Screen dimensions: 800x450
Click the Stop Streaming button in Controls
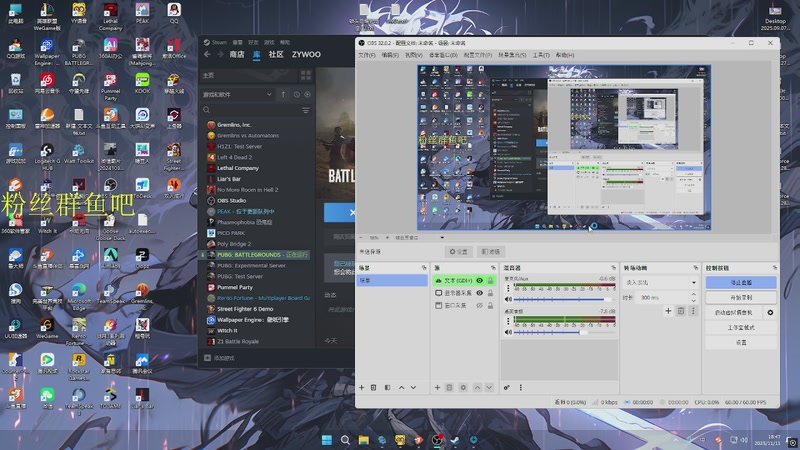[741, 282]
